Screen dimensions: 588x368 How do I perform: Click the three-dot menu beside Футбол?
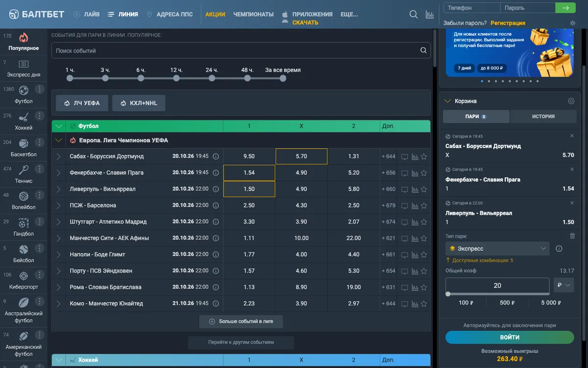click(40, 89)
